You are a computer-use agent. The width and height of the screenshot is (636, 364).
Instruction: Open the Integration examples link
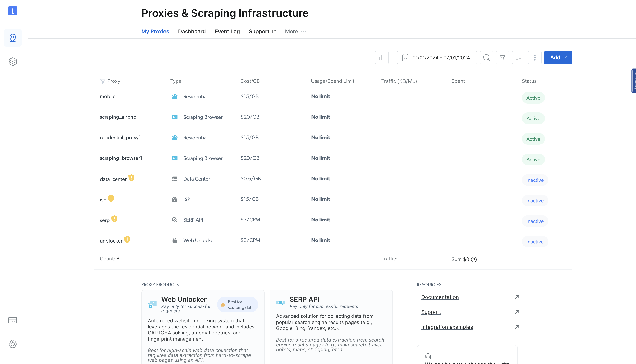(447, 327)
